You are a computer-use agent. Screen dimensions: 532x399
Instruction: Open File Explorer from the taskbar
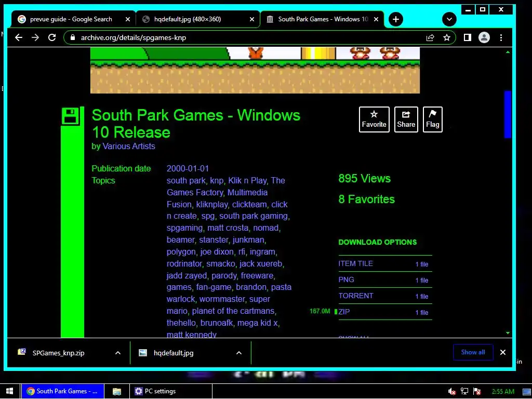point(117,391)
